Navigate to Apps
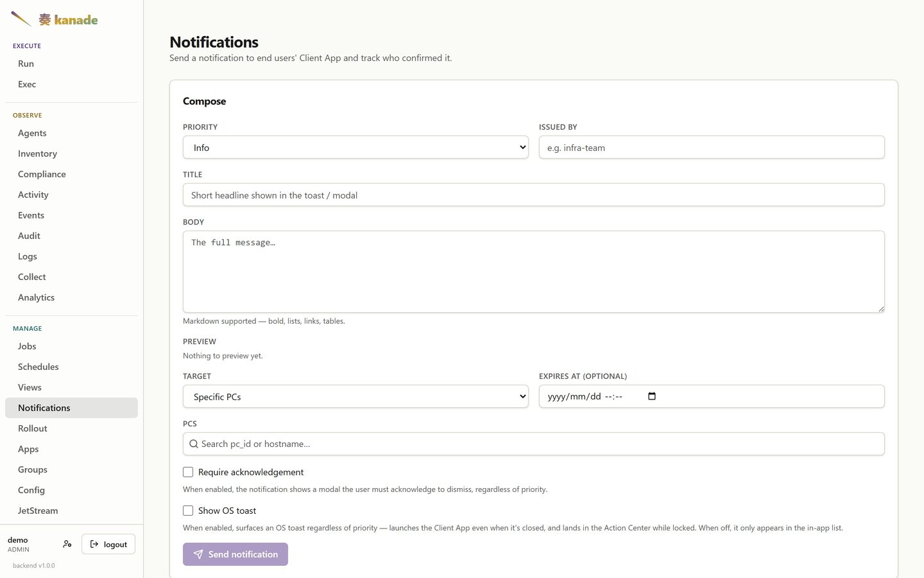 71,449
